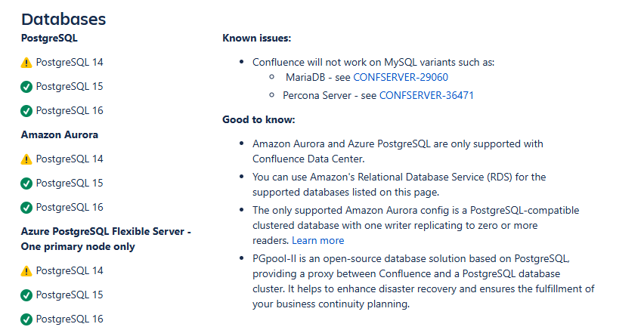Click green check icon beside Azure Flexible Server PostgreSQL 16
Image resolution: width=644 pixels, height=327 pixels.
(26, 319)
